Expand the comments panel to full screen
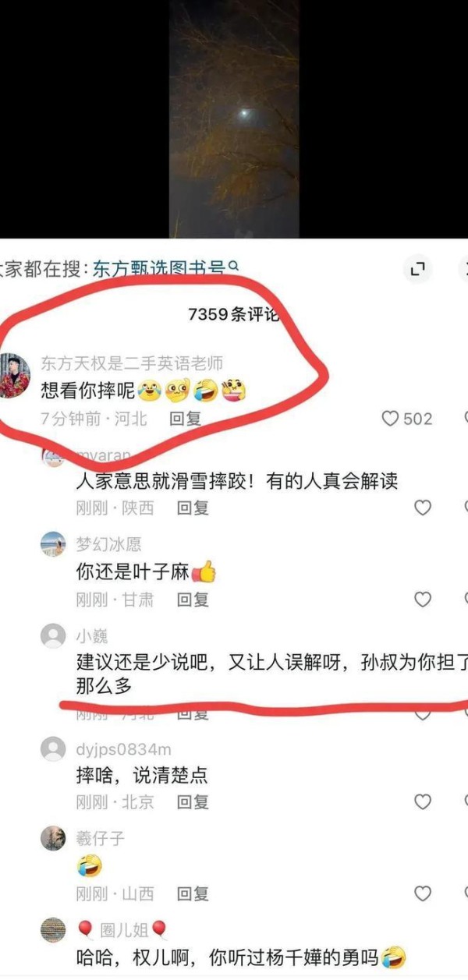 point(418,270)
